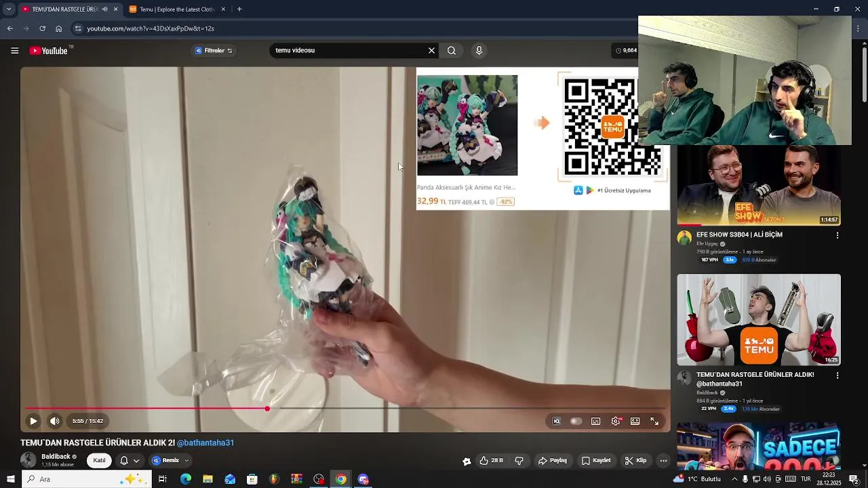The height and width of the screenshot is (488, 868).
Task: Open the player settings gear
Action: tap(615, 421)
